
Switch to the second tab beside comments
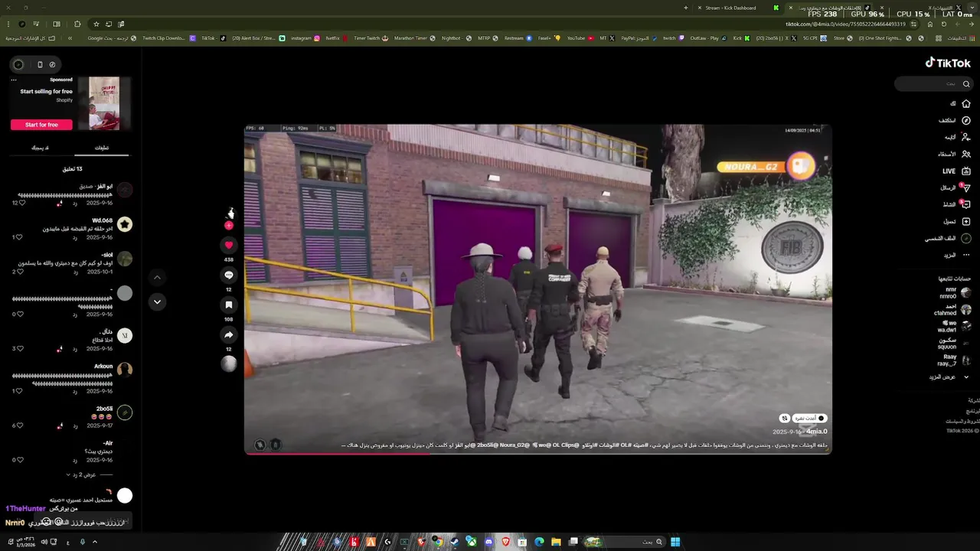(x=40, y=148)
